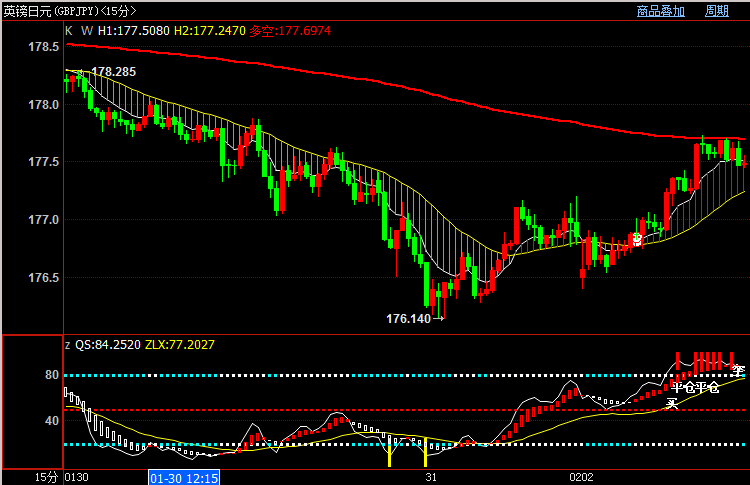
Task: Click the 商品叠加 overlay link
Action: click(x=660, y=11)
